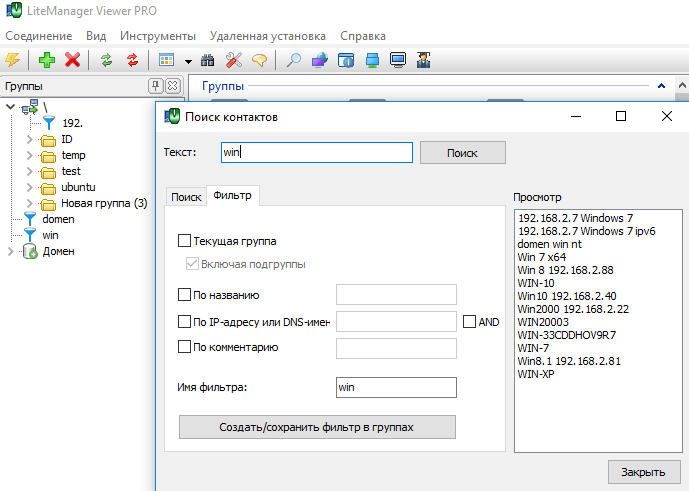Click the Закрыть button
Image resolution: width=689 pixels, height=491 pixels.
click(644, 472)
